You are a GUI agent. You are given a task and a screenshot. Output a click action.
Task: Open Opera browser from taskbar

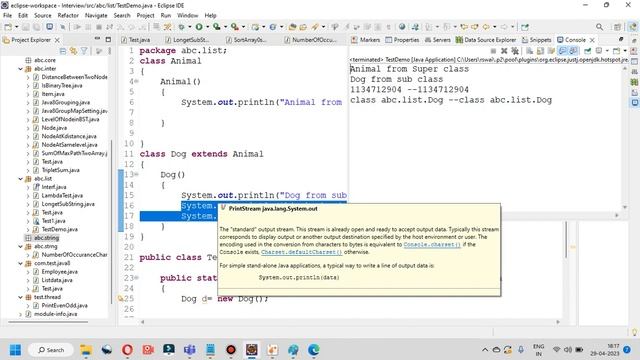[127, 350]
